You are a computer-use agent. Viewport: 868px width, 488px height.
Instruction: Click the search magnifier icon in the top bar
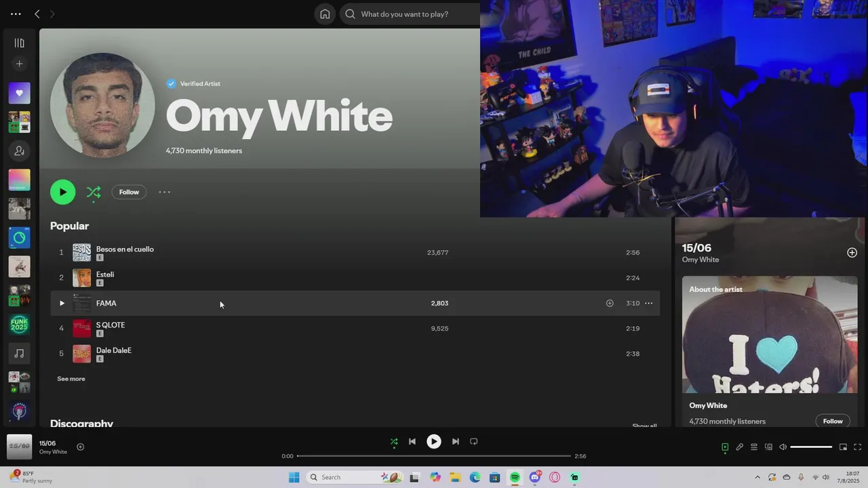pyautogui.click(x=350, y=14)
